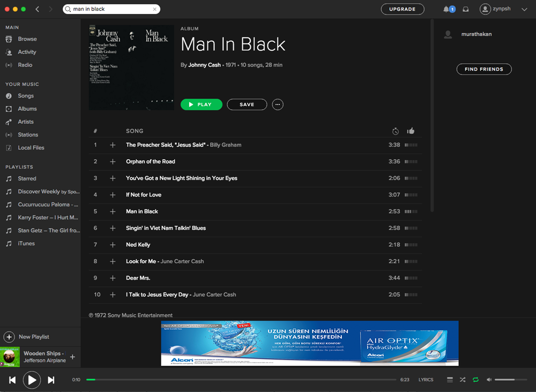Viewport: 536px width, 392px height.
Task: Add "I Talk to Jesus Every Day" with plus
Action: pyautogui.click(x=113, y=295)
